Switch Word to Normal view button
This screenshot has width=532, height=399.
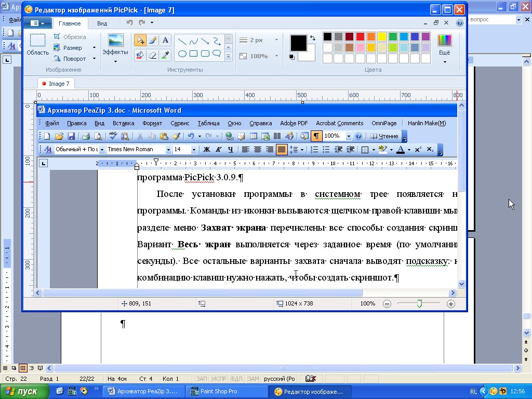(x=6, y=368)
